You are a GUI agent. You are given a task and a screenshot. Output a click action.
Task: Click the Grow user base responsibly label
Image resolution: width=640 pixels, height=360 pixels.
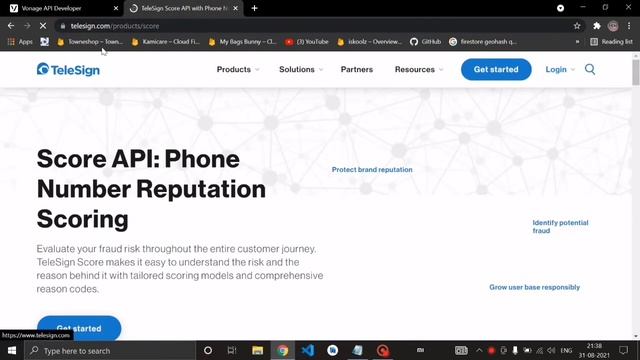[x=534, y=287]
